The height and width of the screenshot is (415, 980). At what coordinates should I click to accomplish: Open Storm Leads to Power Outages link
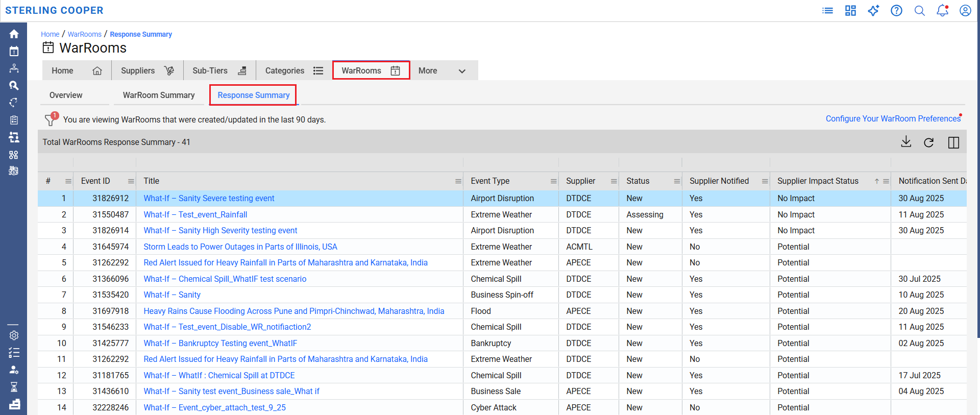pyautogui.click(x=240, y=247)
